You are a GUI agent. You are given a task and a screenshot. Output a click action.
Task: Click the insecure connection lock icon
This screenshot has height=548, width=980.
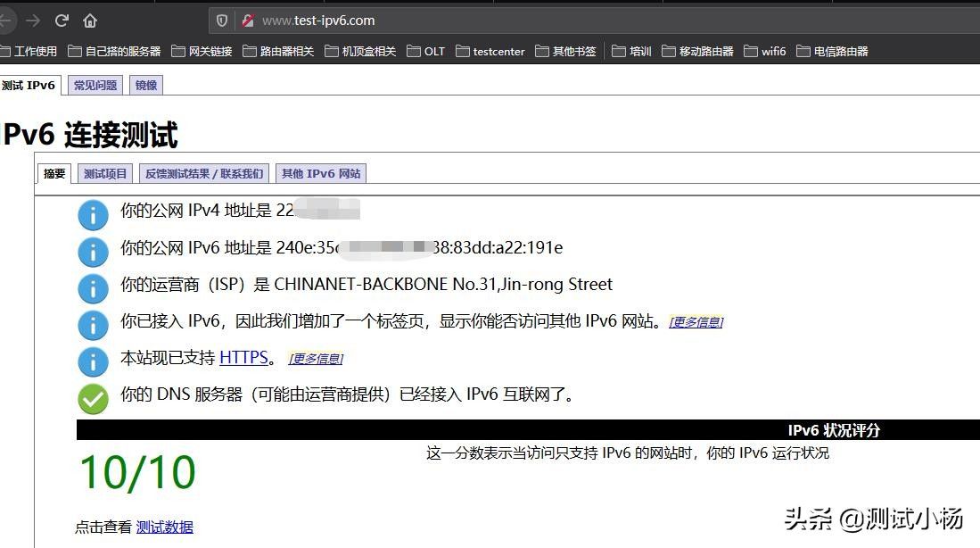248,21
